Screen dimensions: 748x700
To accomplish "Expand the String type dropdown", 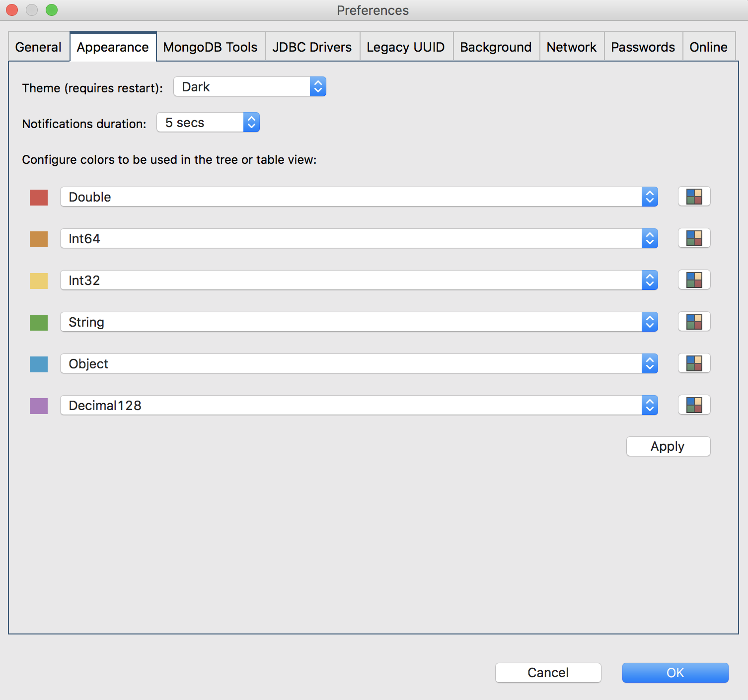I will [x=359, y=322].
